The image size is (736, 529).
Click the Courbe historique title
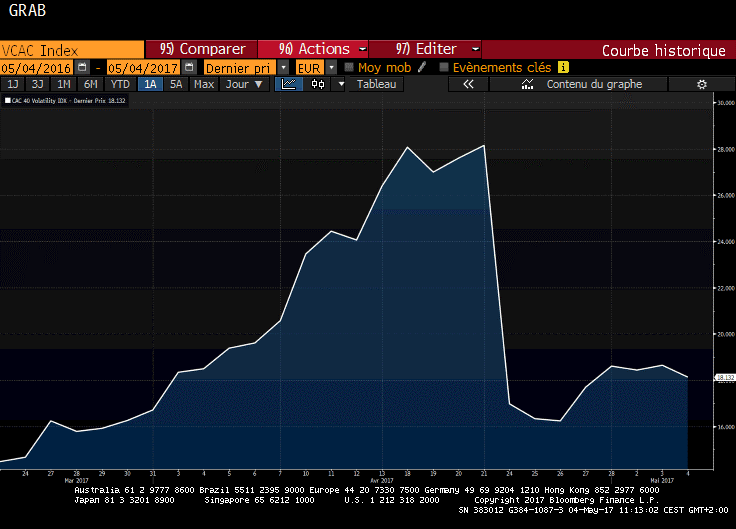click(x=663, y=51)
